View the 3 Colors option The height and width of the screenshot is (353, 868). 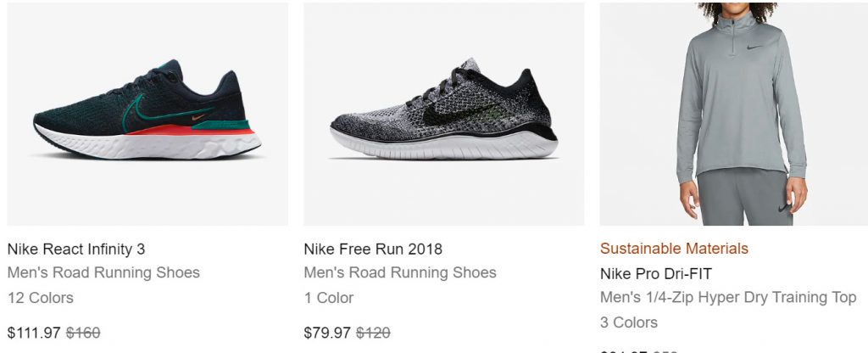point(629,322)
